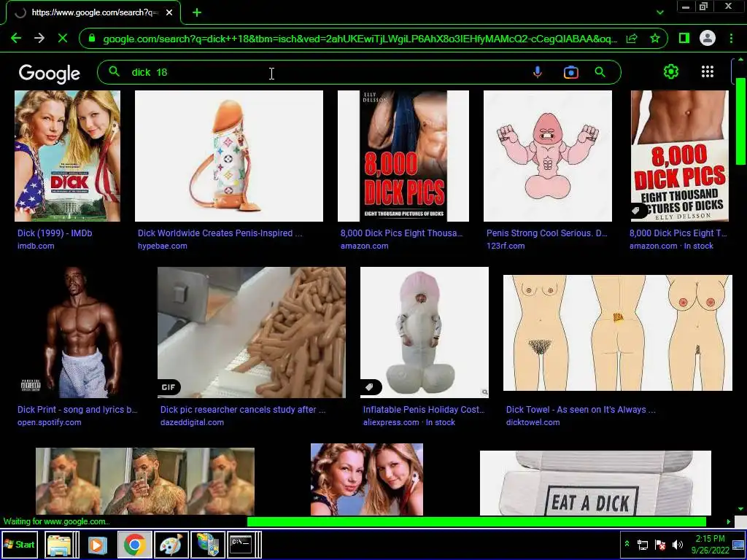Open the 123rf.com source link
The height and width of the screenshot is (560, 747).
tap(506, 246)
